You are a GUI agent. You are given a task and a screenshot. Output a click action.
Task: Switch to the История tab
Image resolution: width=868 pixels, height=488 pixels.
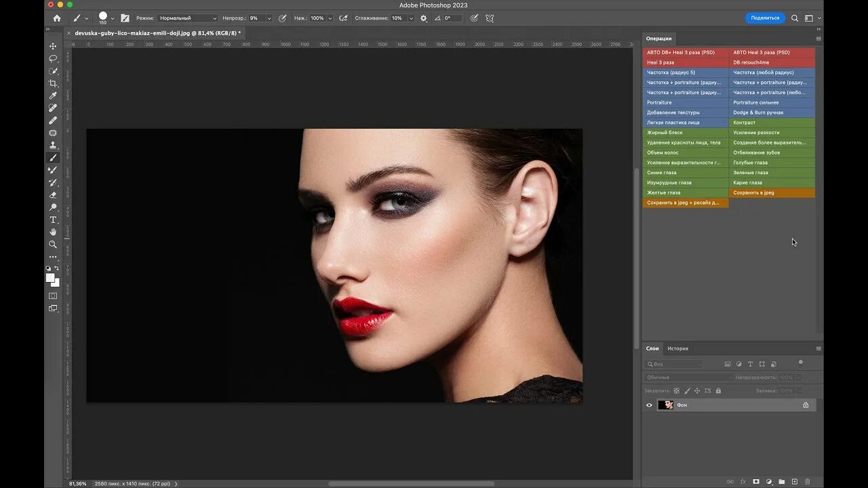click(677, 348)
